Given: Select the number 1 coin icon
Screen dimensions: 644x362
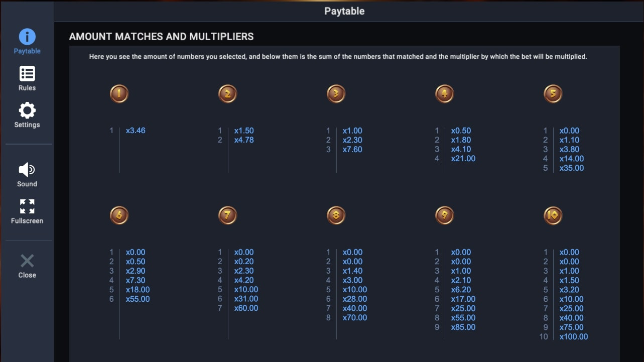Looking at the screenshot, I should tap(119, 93).
